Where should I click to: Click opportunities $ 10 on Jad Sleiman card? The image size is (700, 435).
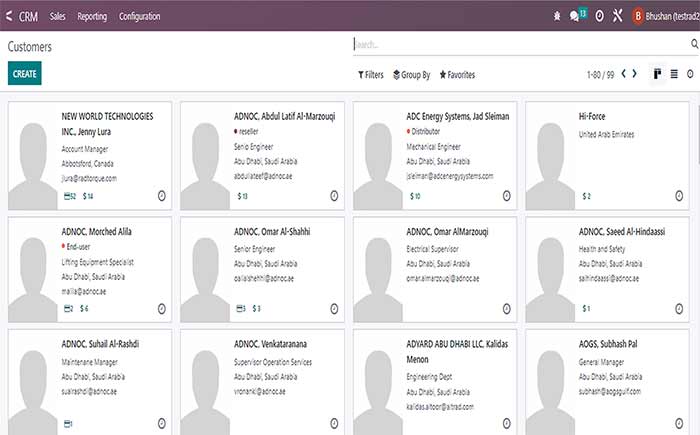click(x=415, y=196)
